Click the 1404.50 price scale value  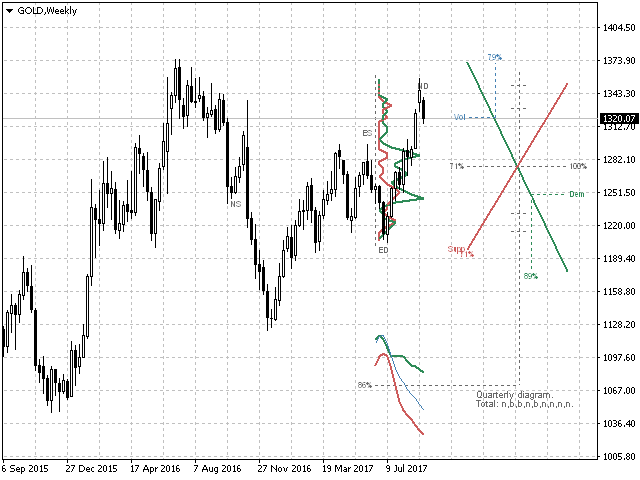[619, 28]
